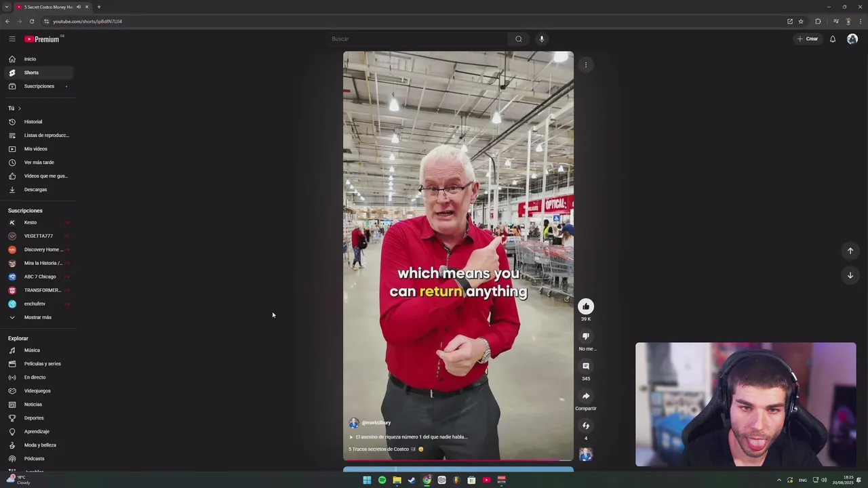Open Mis vídeos
This screenshot has height=488, width=868.
click(38, 149)
